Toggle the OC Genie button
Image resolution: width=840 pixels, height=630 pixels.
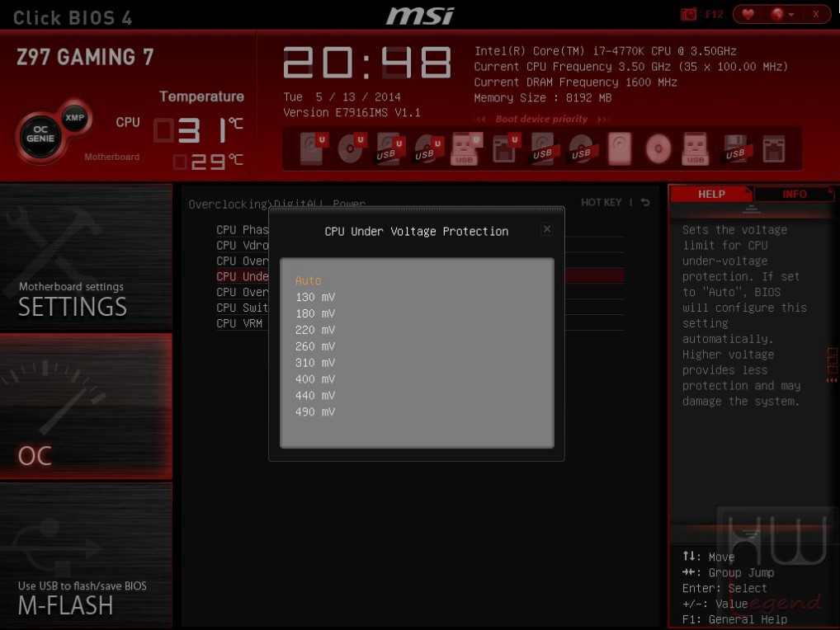tap(40, 134)
